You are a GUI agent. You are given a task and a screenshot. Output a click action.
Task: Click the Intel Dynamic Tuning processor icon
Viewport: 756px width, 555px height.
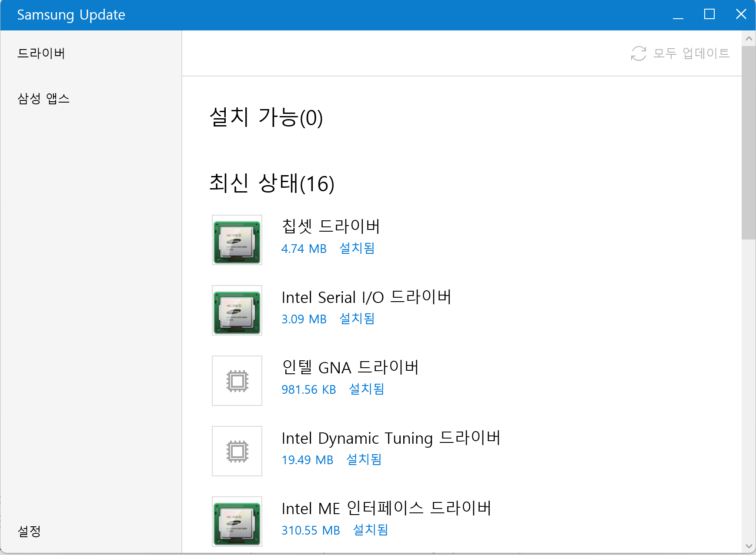point(237,451)
